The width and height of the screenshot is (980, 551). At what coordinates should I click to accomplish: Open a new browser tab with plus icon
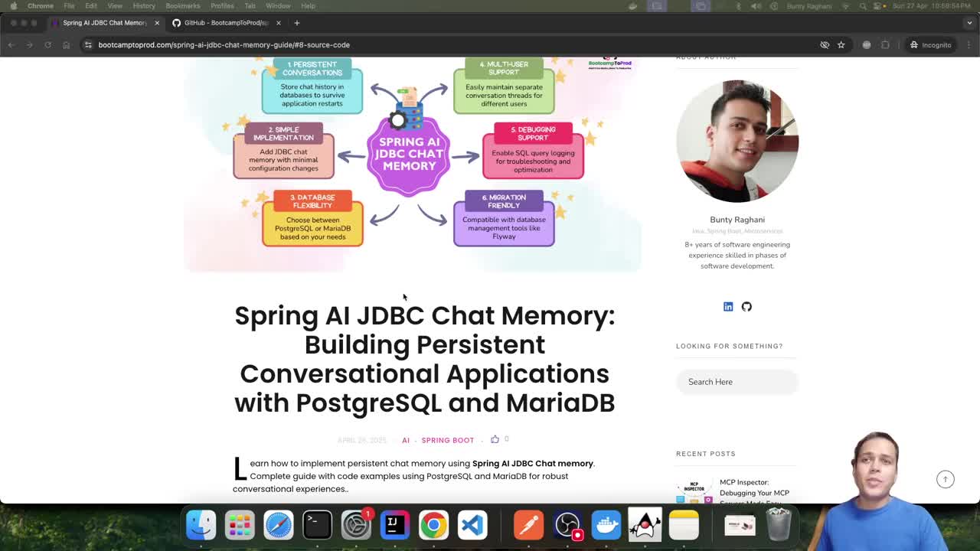297,23
